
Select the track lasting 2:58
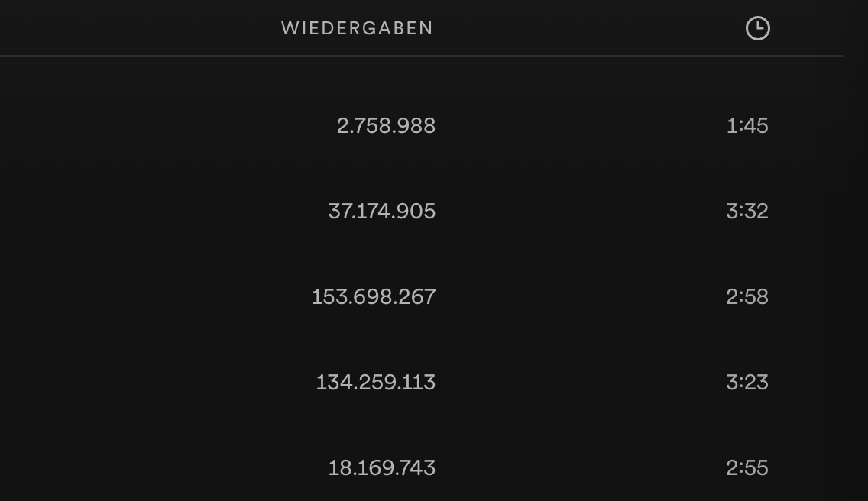(747, 296)
